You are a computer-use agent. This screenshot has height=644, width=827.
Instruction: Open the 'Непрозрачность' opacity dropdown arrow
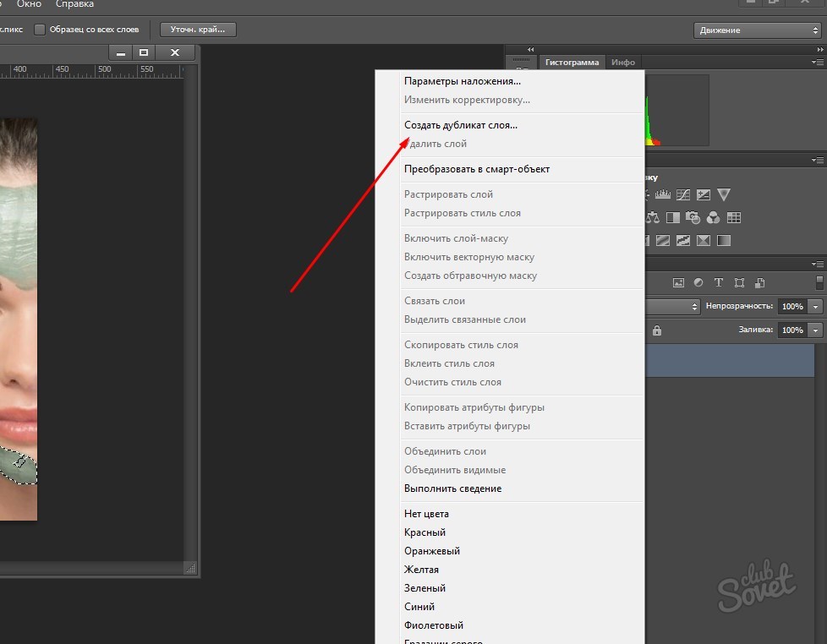click(815, 307)
